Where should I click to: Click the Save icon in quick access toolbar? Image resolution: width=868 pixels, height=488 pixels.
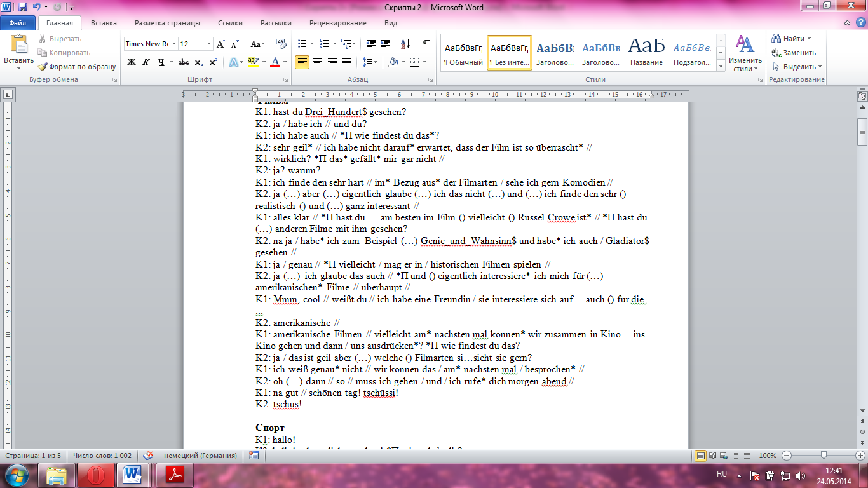pos(23,7)
